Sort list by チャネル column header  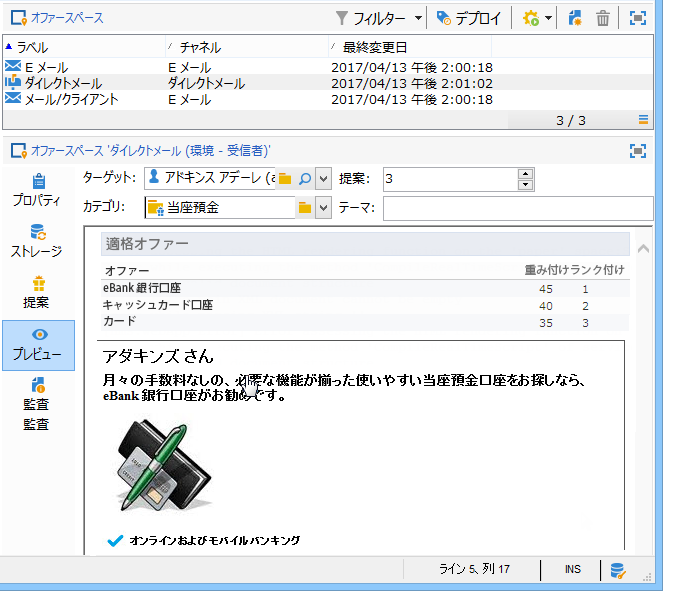pyautogui.click(x=247, y=47)
